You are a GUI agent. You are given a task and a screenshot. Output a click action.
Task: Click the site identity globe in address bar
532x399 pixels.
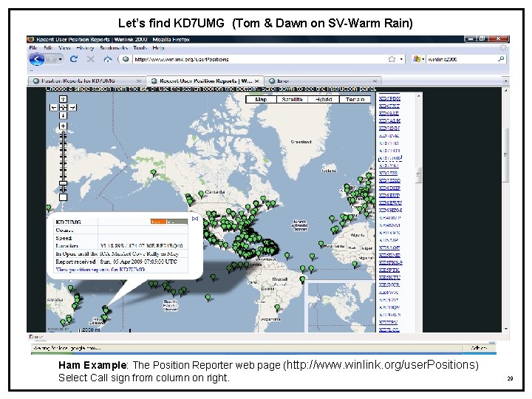click(126, 59)
